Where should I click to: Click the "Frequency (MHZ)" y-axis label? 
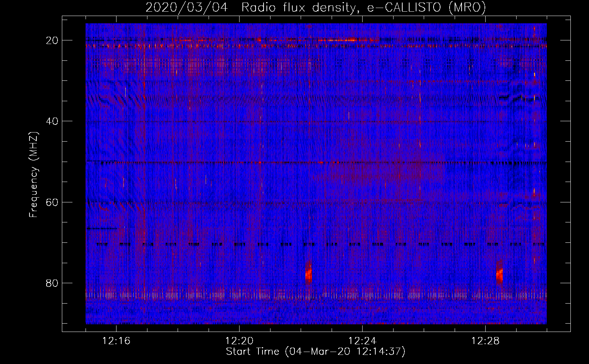coord(33,174)
